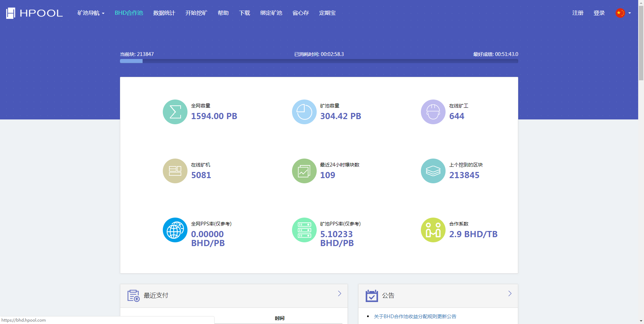Click the 644 online miners value
The width and height of the screenshot is (644, 324).
(457, 116)
